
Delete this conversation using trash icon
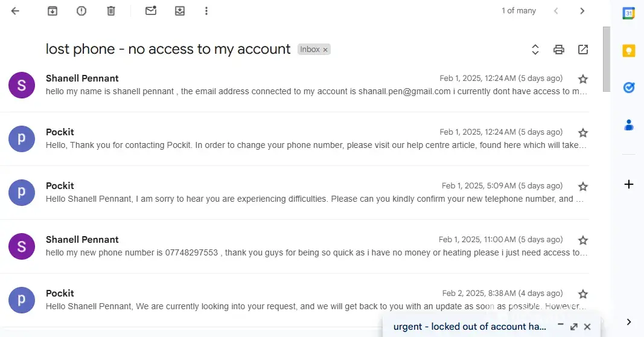[111, 11]
